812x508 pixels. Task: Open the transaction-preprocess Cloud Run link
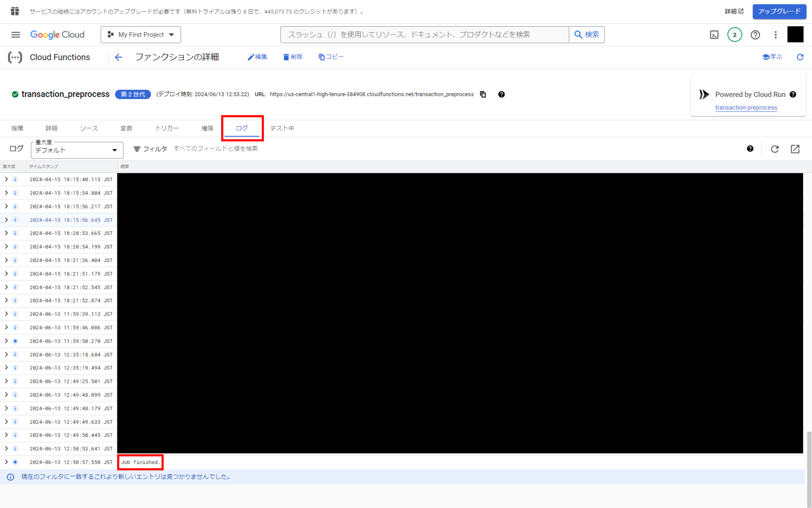tap(746, 107)
